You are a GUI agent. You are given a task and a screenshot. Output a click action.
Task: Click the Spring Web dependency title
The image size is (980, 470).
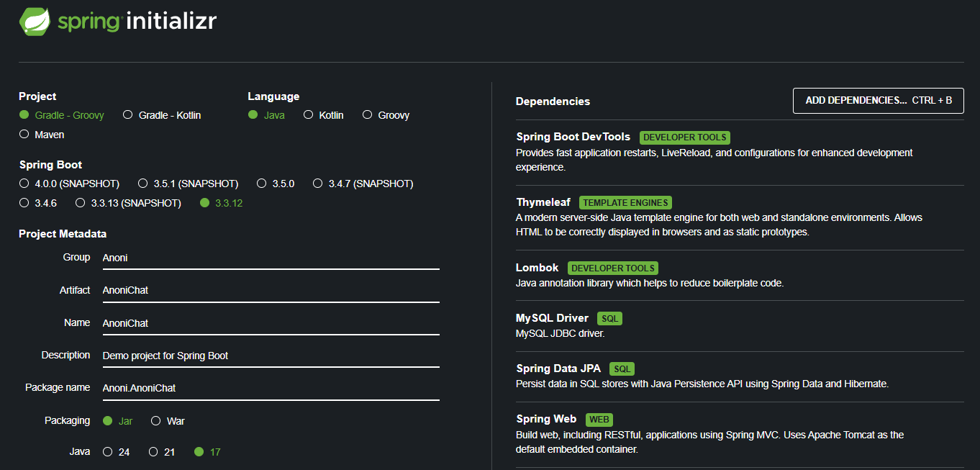[x=546, y=419]
